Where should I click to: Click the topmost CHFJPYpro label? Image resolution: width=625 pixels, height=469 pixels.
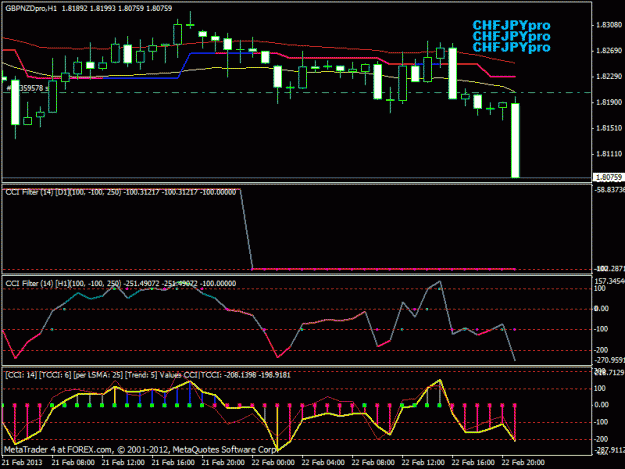point(511,26)
